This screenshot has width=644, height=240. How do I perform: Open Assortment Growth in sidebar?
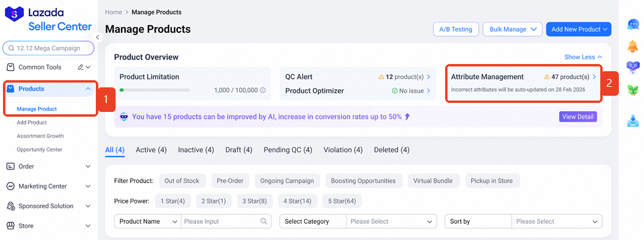40,136
